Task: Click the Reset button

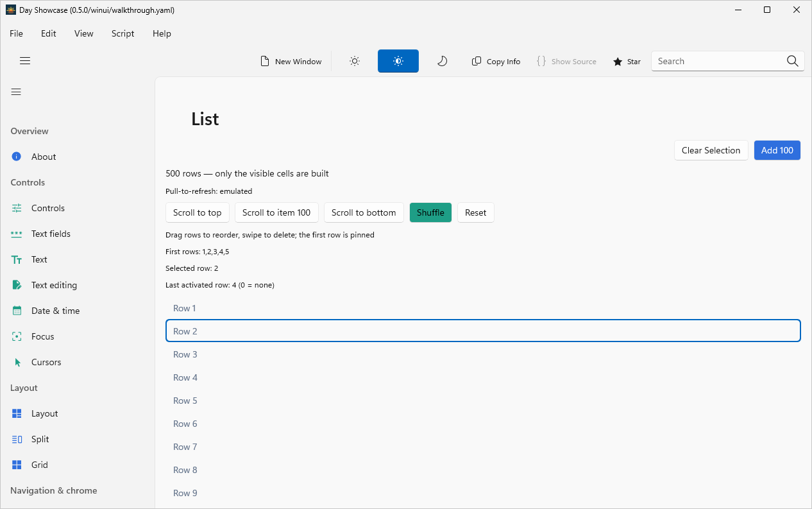Action: pos(475,212)
